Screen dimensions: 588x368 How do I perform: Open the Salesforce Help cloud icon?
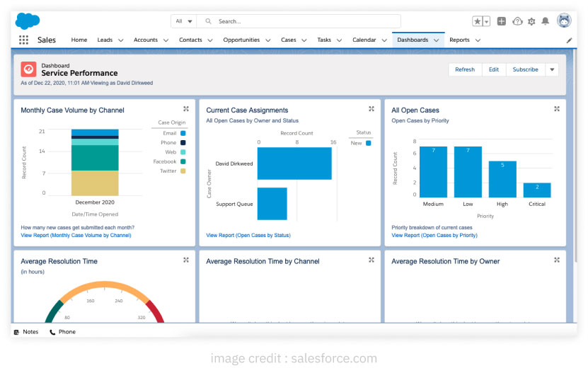point(517,21)
